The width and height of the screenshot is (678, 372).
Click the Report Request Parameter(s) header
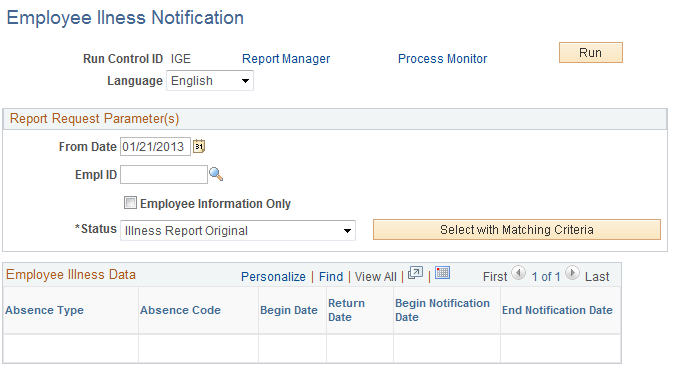pyautogui.click(x=94, y=119)
